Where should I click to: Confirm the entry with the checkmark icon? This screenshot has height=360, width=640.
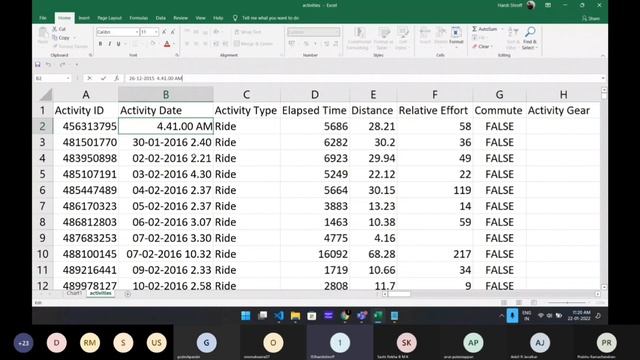click(103, 78)
